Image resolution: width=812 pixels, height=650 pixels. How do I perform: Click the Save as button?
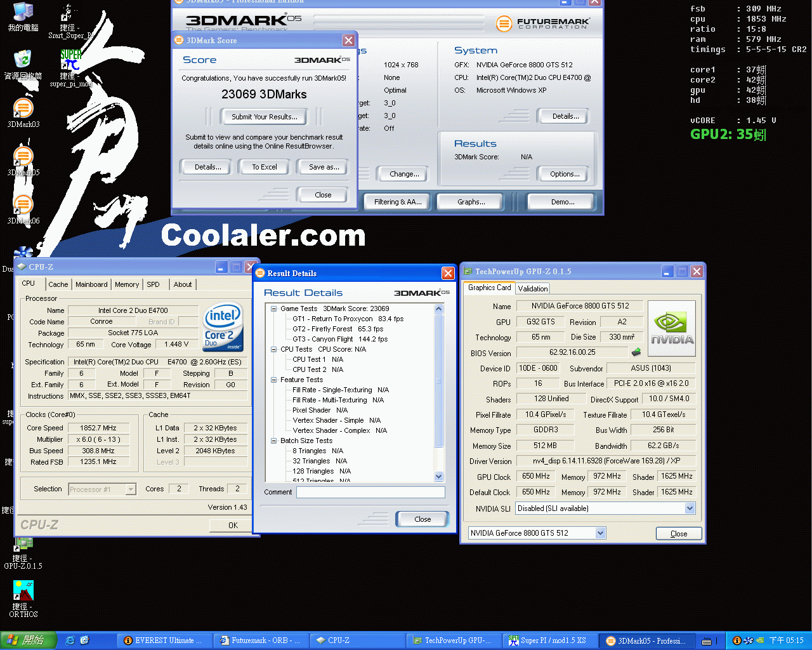pyautogui.click(x=324, y=167)
